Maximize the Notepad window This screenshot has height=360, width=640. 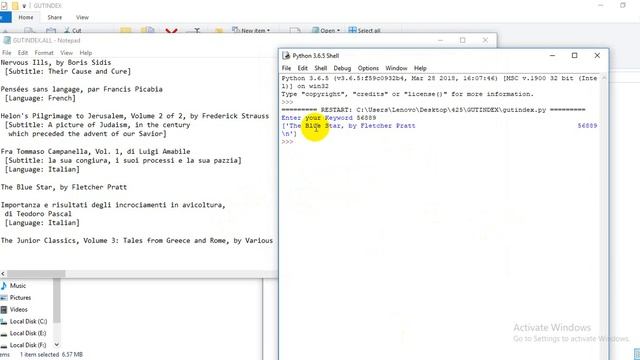pyautogui.click(x=462, y=40)
